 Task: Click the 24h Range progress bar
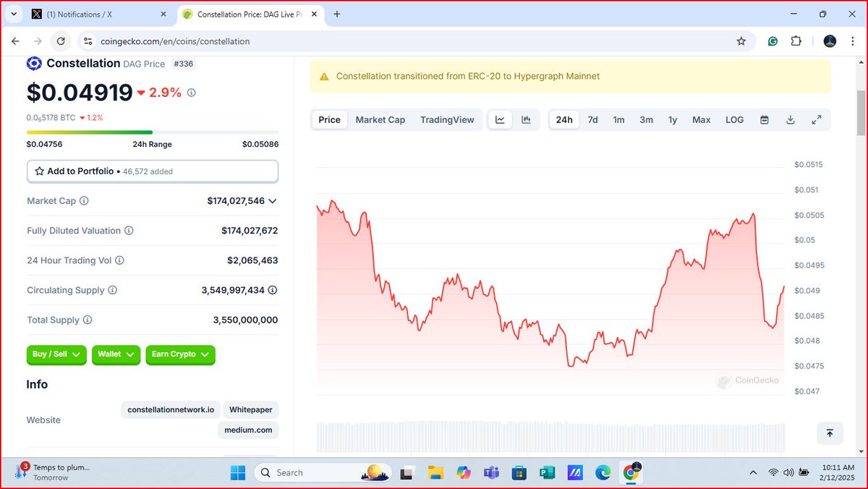click(x=153, y=132)
